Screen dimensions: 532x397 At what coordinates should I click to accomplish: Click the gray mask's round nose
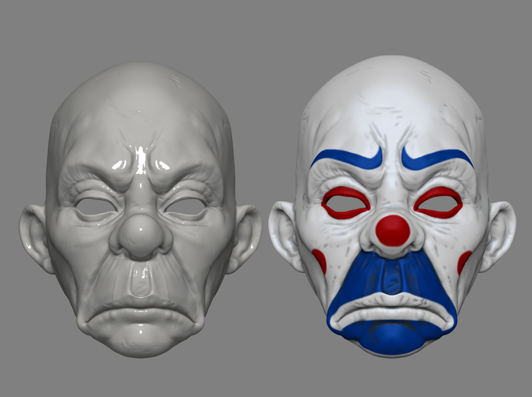click(x=140, y=231)
